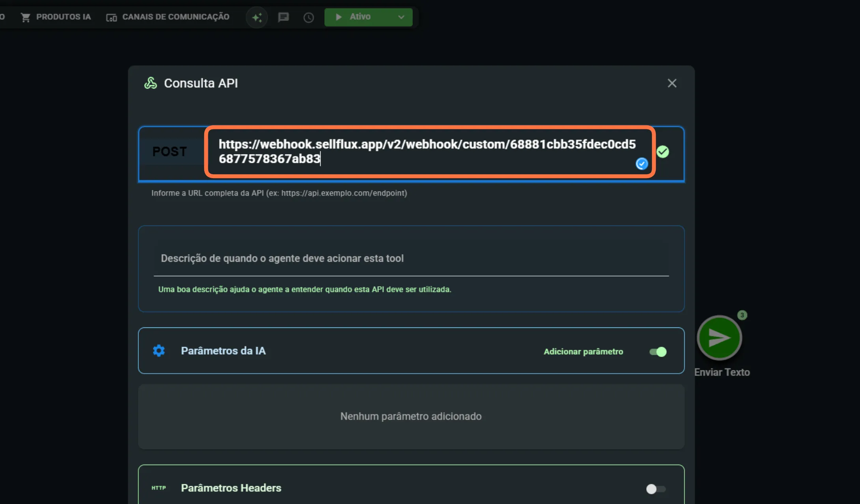The width and height of the screenshot is (860, 504).
Task: Open the history clock icon
Action: (308, 18)
